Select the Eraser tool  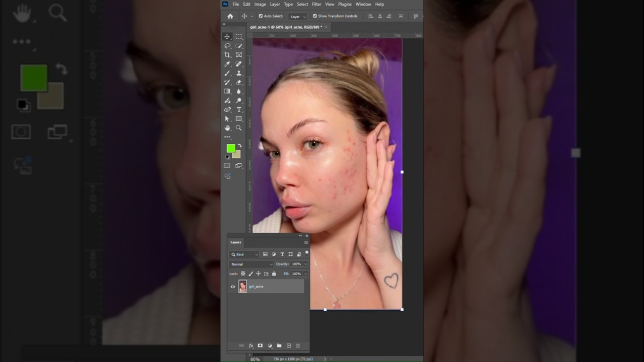click(x=238, y=82)
